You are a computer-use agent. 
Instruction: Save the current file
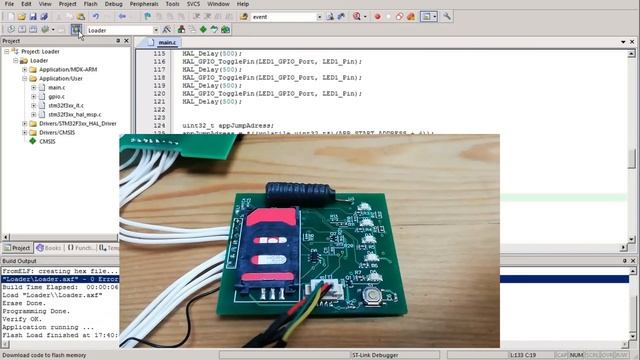pos(33,17)
